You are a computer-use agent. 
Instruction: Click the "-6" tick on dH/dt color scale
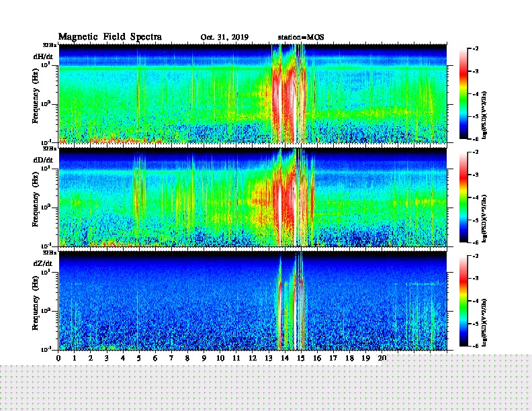coord(476,139)
